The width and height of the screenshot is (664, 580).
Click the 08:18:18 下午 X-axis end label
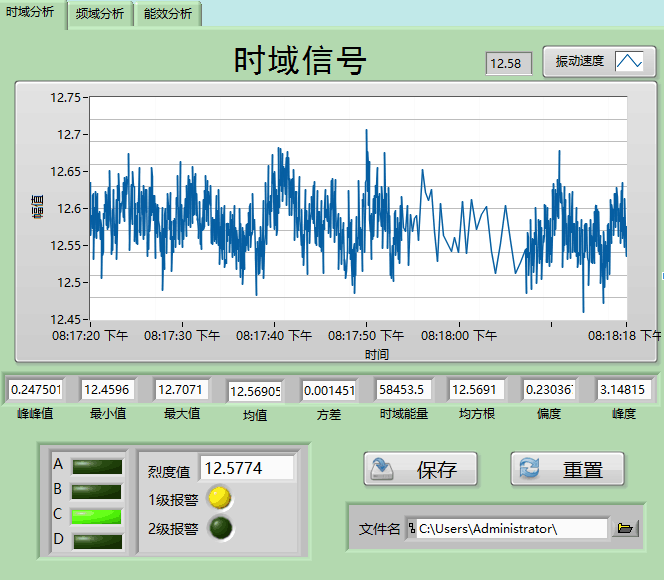(x=625, y=336)
